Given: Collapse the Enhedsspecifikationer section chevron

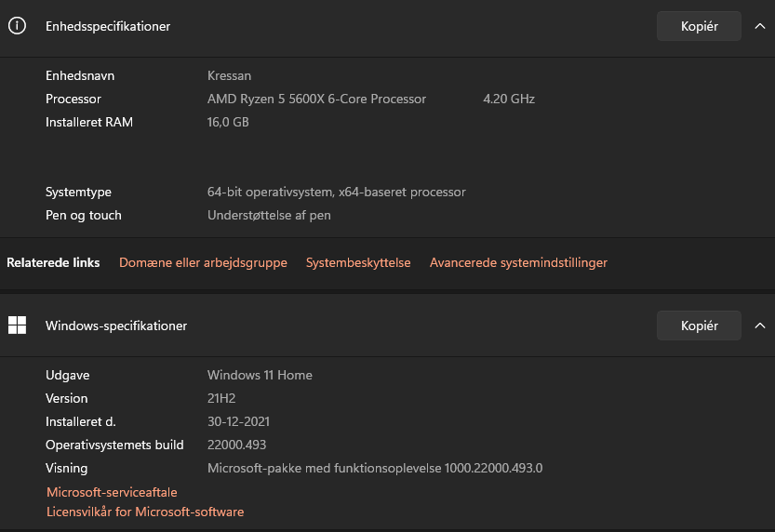Looking at the screenshot, I should coord(760,26).
